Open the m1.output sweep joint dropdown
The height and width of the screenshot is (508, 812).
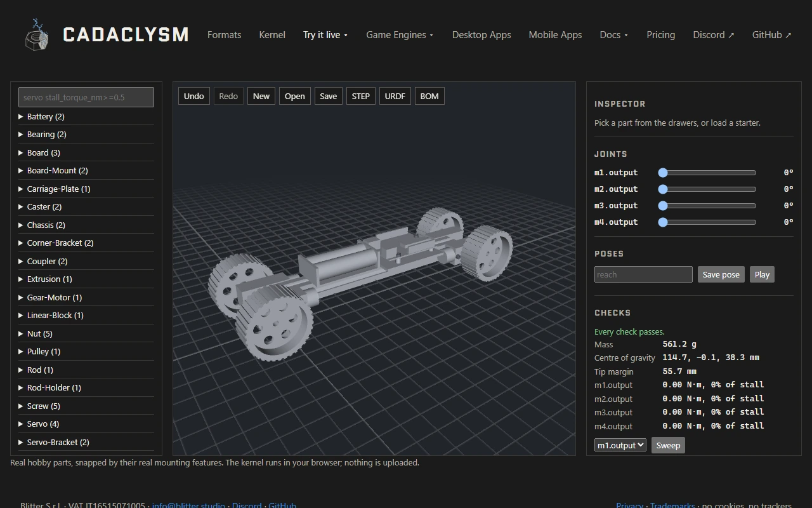click(x=620, y=446)
